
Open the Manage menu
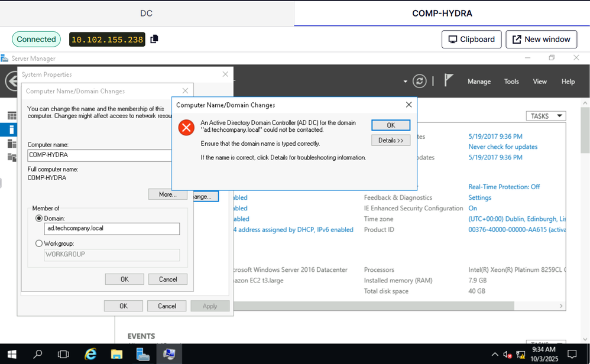tap(479, 82)
